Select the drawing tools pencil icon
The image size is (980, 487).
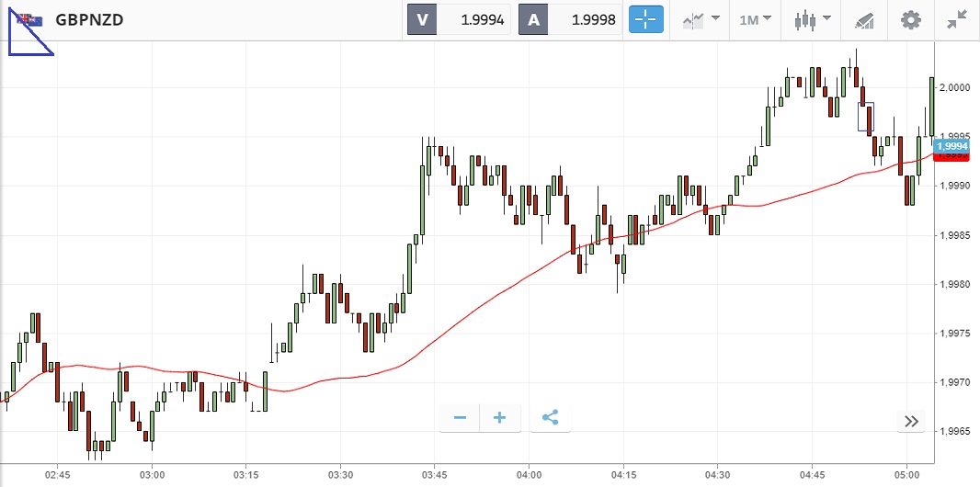pyautogui.click(x=864, y=19)
